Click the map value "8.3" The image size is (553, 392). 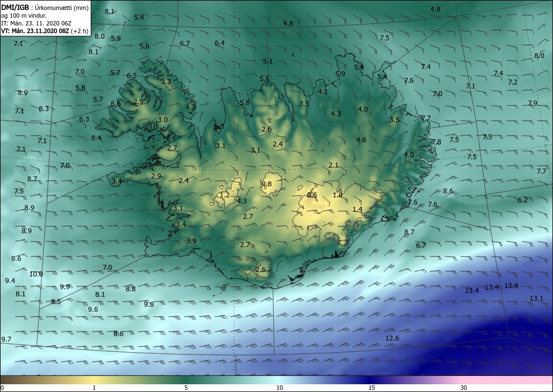44,108
